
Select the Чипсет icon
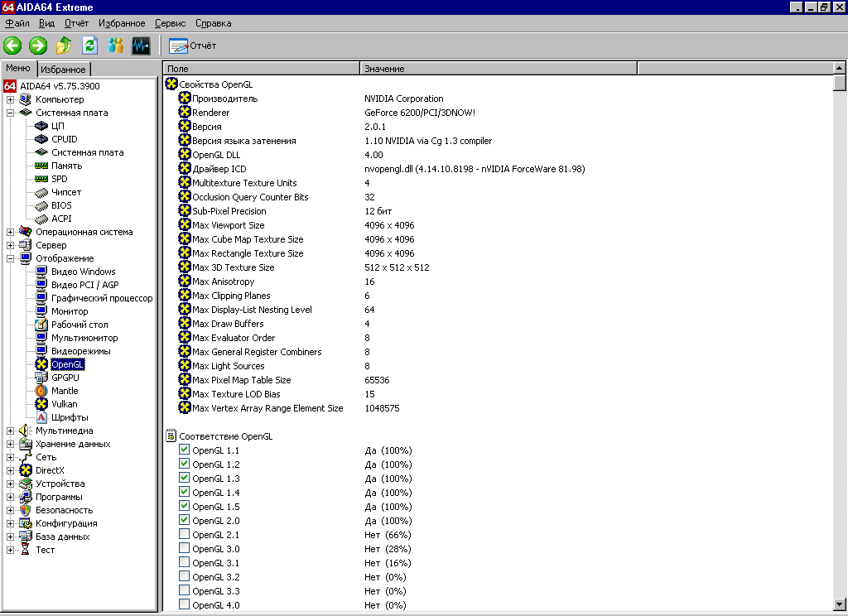pyautogui.click(x=41, y=192)
